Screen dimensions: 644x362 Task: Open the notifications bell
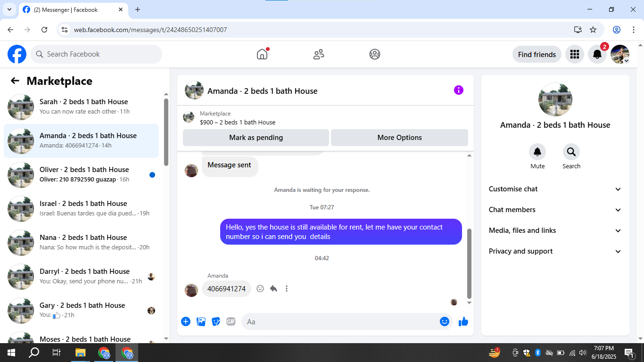[x=597, y=54]
